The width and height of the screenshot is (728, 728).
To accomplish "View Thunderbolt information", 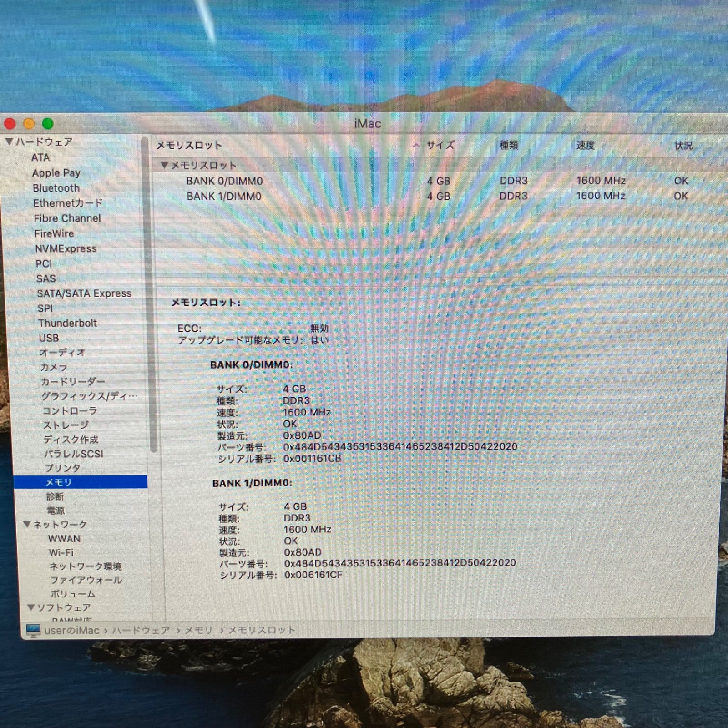I will (67, 323).
